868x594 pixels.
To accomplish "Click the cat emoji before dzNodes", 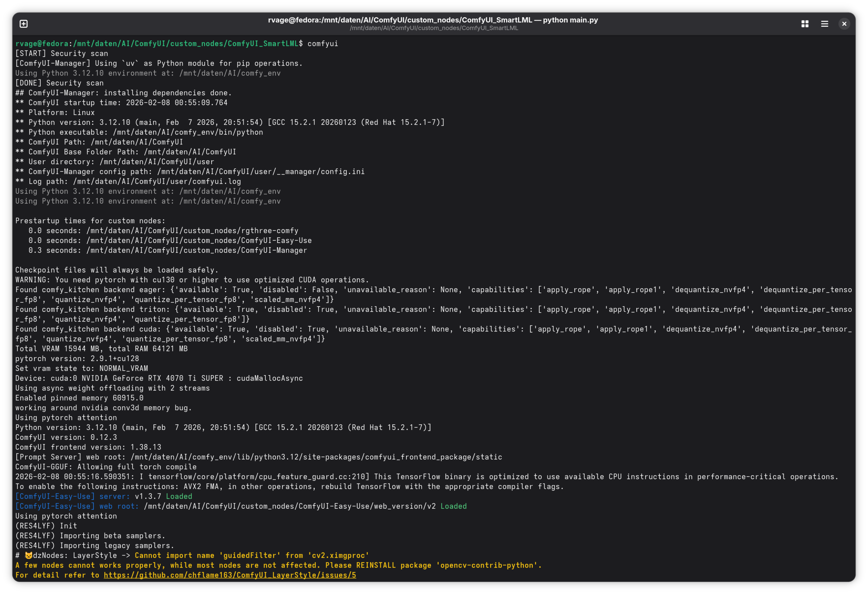I will (x=28, y=555).
